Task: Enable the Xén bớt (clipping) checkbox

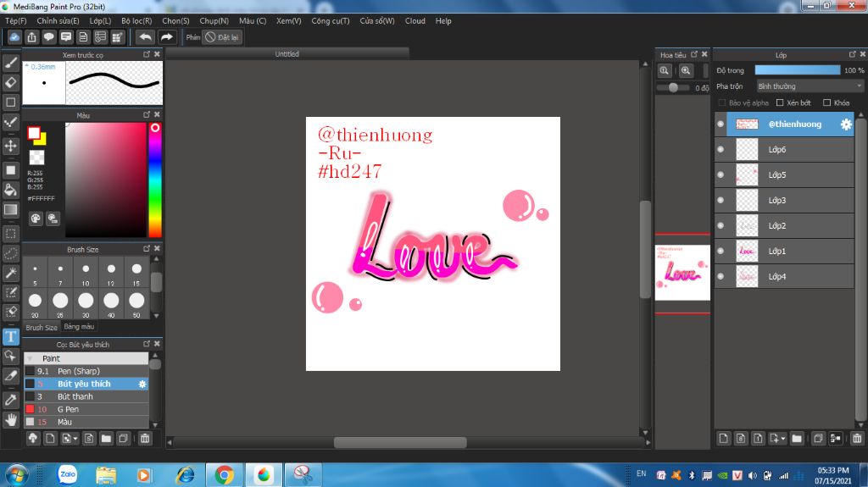Action: pyautogui.click(x=780, y=102)
